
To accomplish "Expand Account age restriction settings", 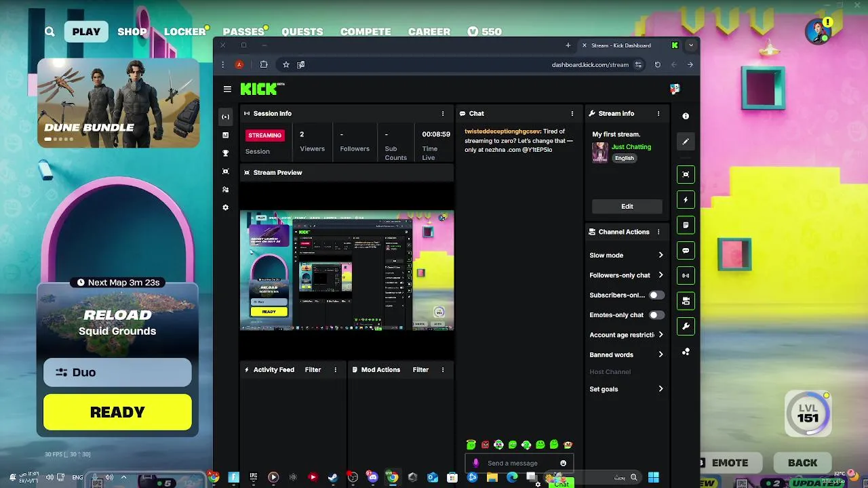I will (660, 334).
